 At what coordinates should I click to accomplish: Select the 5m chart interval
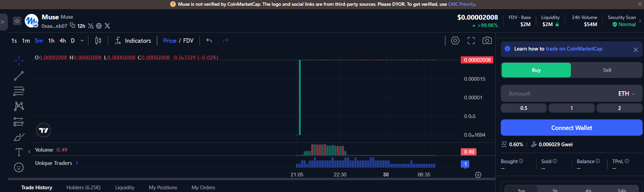[39, 41]
